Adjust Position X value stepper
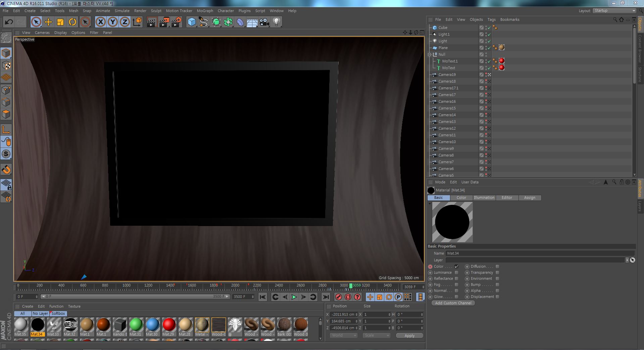644x350 pixels. pyautogui.click(x=356, y=314)
